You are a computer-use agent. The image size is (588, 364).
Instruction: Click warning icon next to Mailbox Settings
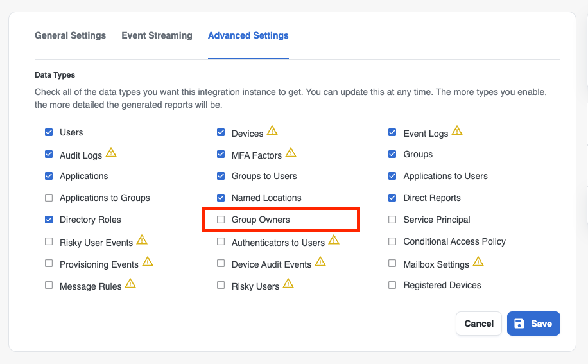point(478,262)
